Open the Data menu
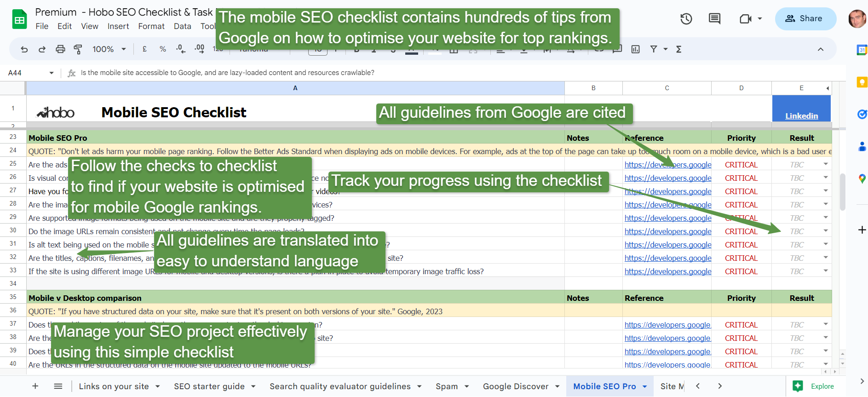The height and width of the screenshot is (397, 868). 183,26
